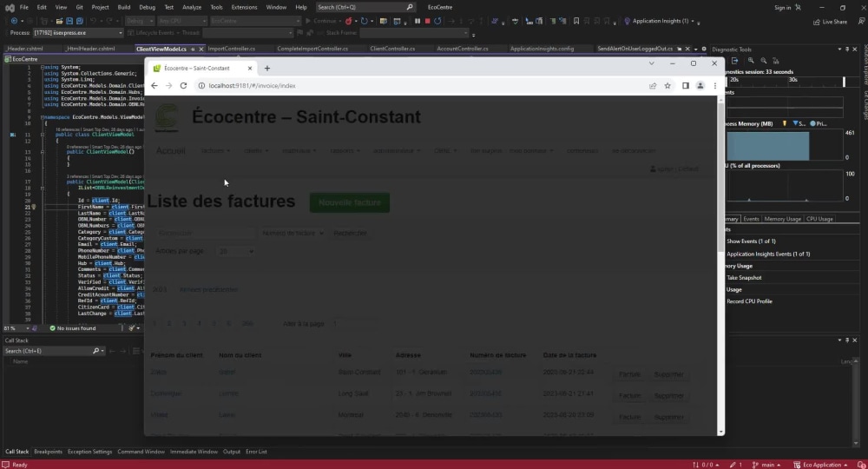Pin the Diagnostic Tools panel
868x469 pixels.
tap(847, 50)
